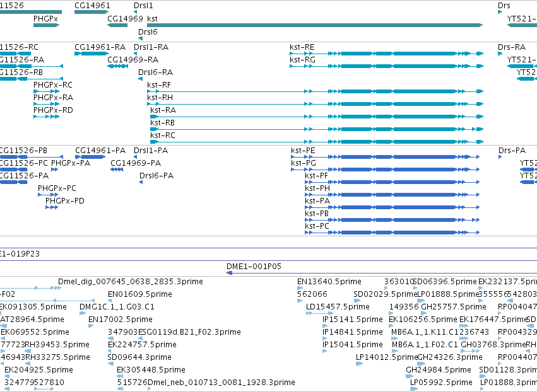
Task: Select the Drsl6-PA label
Action: point(156,176)
